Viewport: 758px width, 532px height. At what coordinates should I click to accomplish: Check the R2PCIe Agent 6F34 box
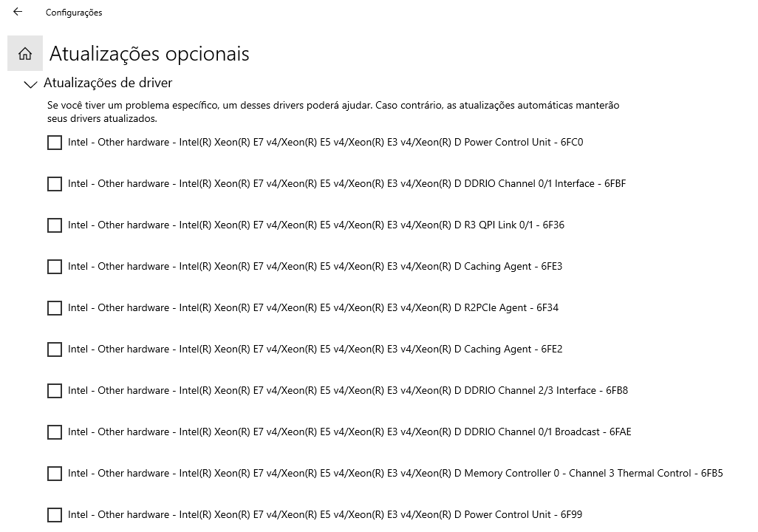click(x=55, y=307)
